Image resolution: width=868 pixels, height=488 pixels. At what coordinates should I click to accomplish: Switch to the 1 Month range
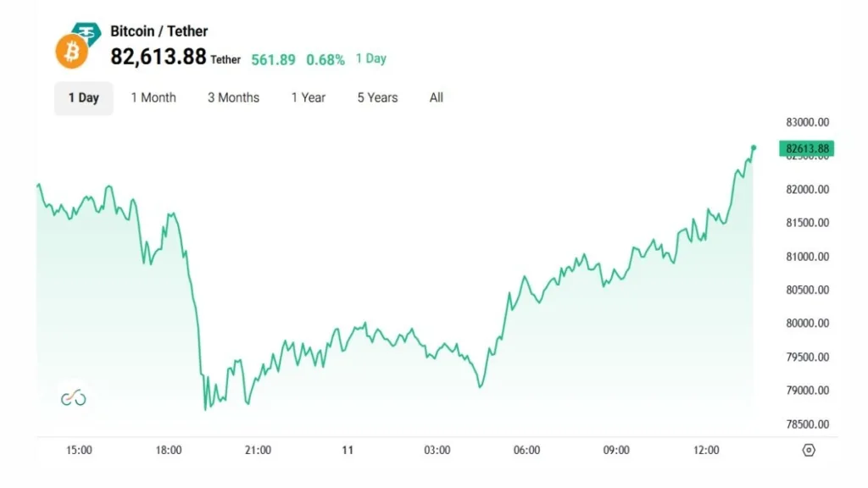coord(153,97)
